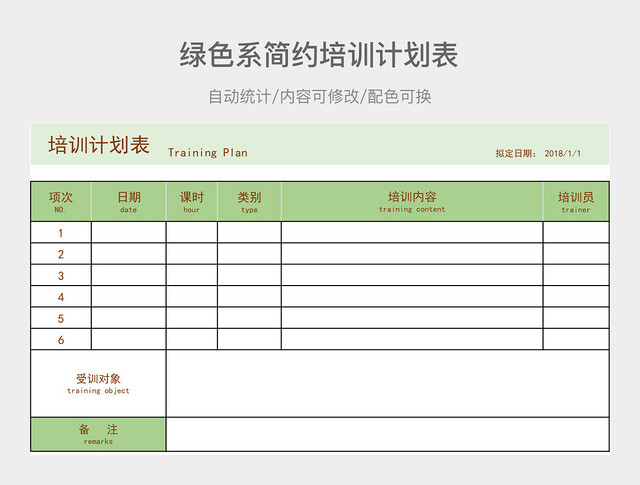Click row number 2 cell
Image resolution: width=640 pixels, height=485 pixels.
(x=61, y=254)
